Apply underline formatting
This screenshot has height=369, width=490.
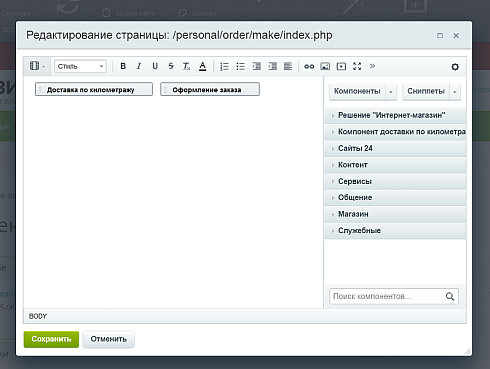155,66
